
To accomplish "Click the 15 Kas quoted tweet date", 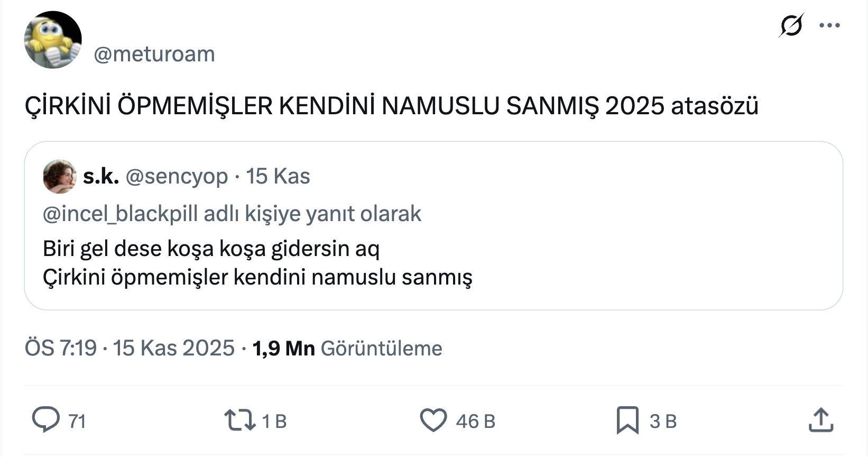I will coord(278,176).
